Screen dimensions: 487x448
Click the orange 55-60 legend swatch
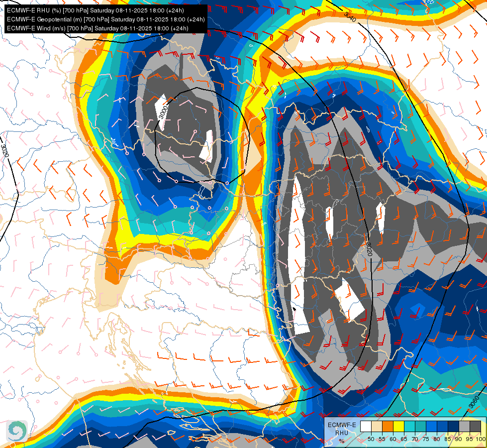point(388,426)
